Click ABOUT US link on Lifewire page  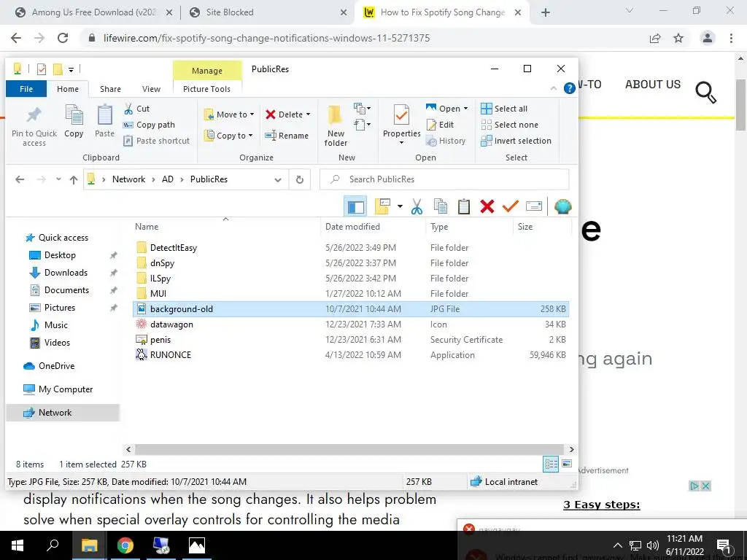pyautogui.click(x=653, y=85)
